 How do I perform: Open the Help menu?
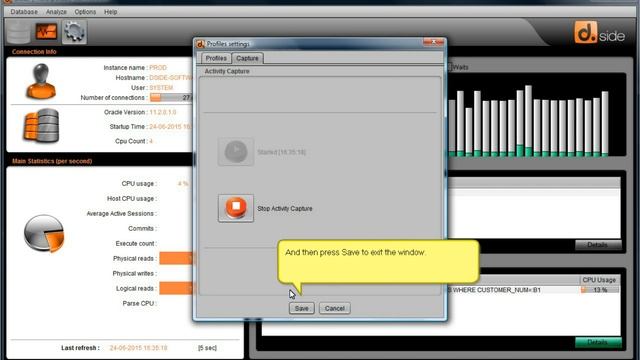(110, 12)
